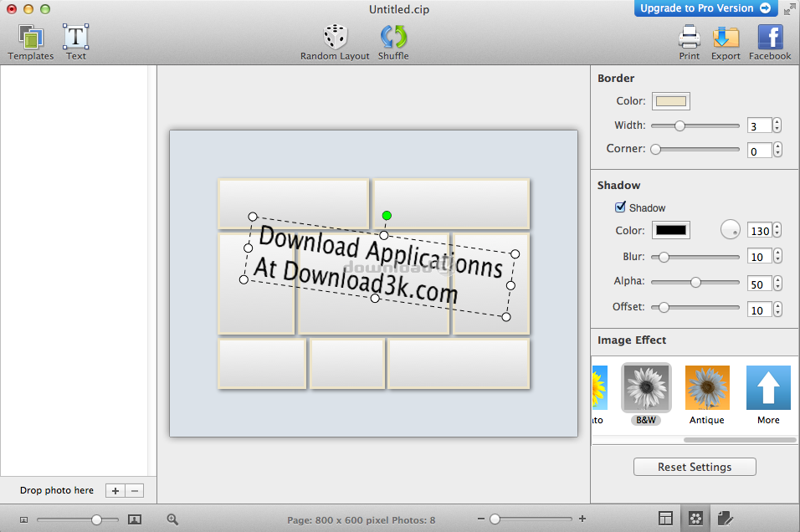Click the Corner value field
The image size is (800, 532).
click(x=759, y=151)
